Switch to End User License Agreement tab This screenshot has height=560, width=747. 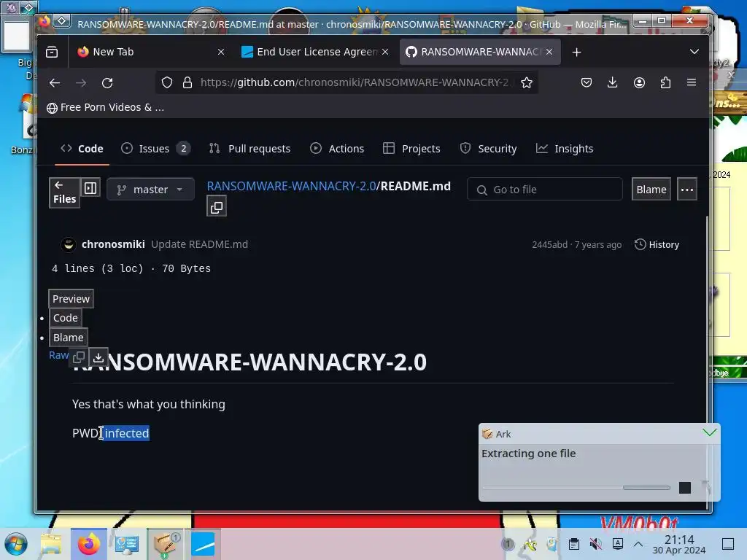click(x=309, y=52)
